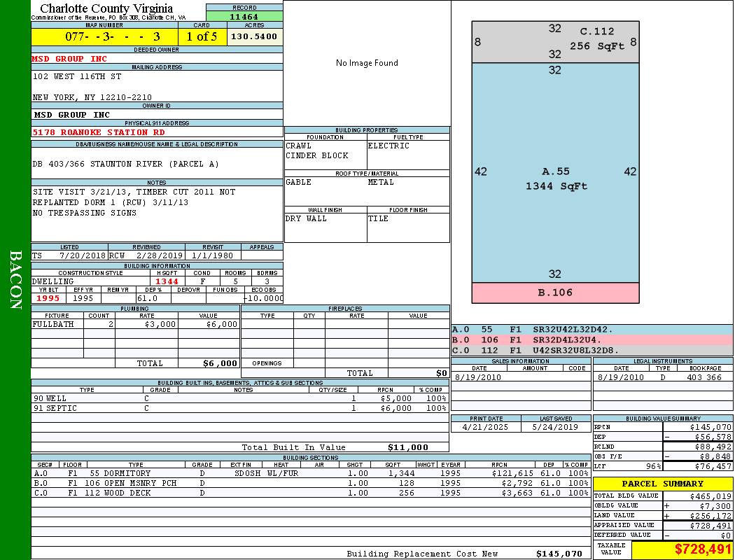The image size is (735, 560).
Task: Click roof material METAL
Action: 381,182
